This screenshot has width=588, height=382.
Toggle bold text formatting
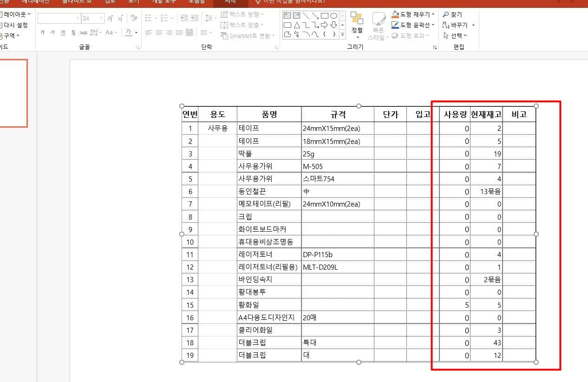tap(42, 32)
